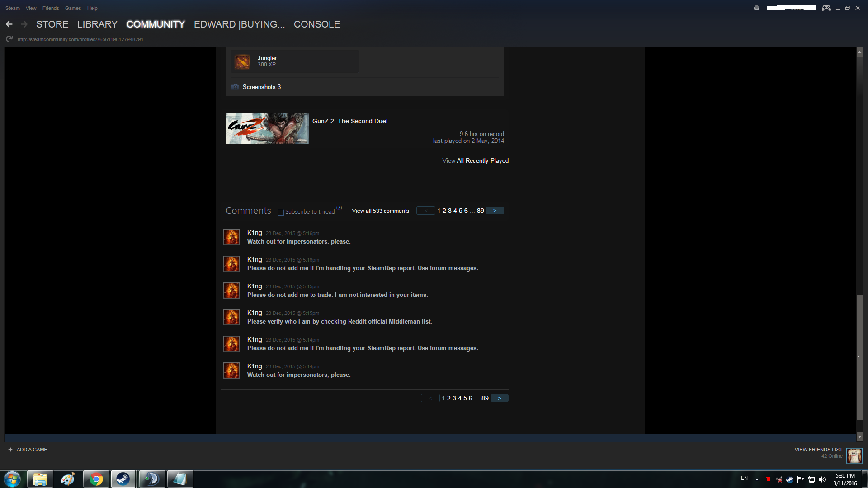The image size is (868, 488).
Task: Click ADD A GAME button
Action: [30, 450]
